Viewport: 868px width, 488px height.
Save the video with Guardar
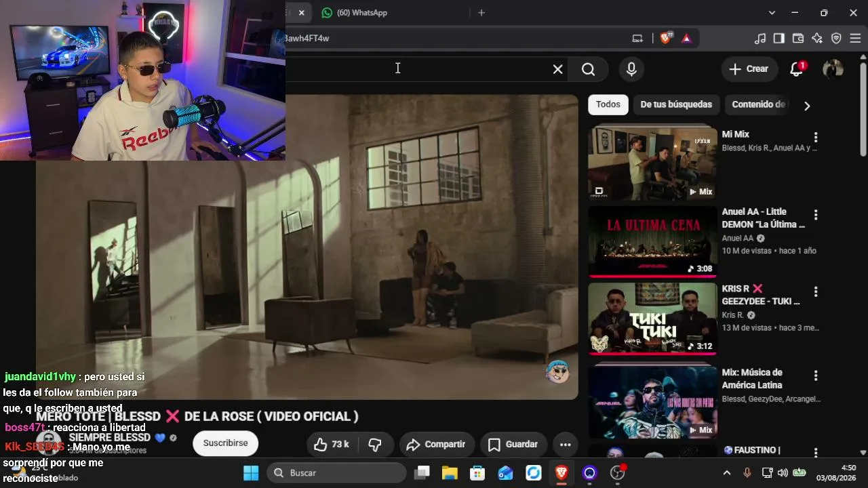(513, 445)
